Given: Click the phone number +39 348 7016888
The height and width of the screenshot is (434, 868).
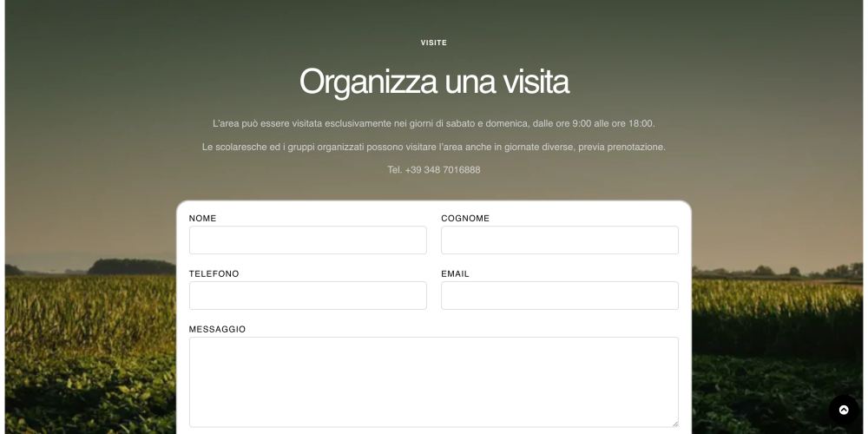Looking at the screenshot, I should 443,170.
